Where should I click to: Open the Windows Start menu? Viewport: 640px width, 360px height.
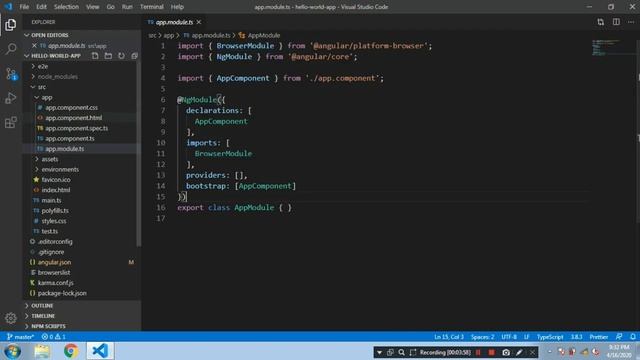coord(12,351)
